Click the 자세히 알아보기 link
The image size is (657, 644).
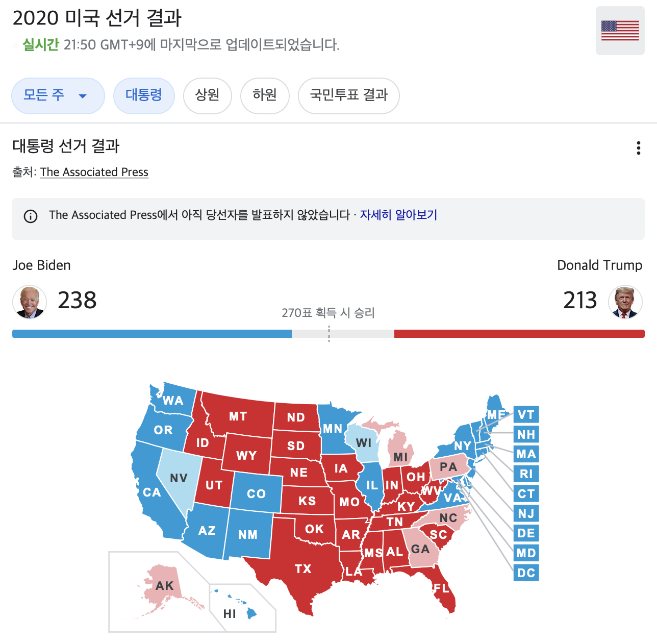pyautogui.click(x=398, y=215)
